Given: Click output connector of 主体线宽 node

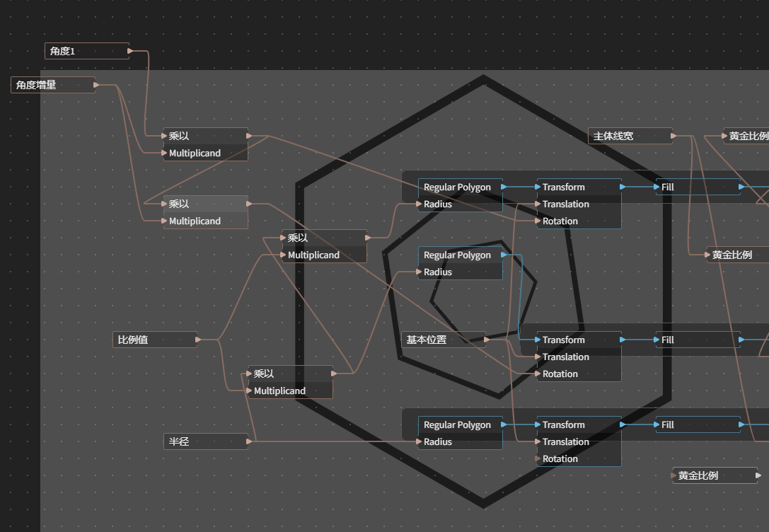Looking at the screenshot, I should [x=673, y=136].
